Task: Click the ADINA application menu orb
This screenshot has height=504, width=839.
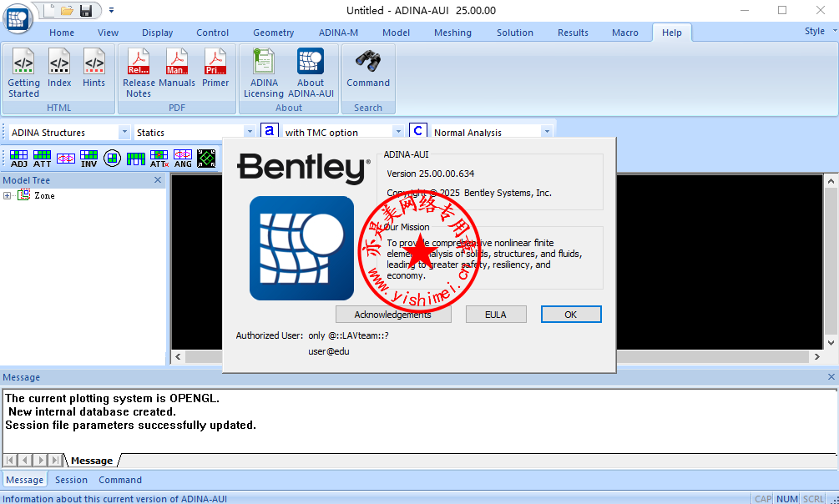Action: click(18, 18)
